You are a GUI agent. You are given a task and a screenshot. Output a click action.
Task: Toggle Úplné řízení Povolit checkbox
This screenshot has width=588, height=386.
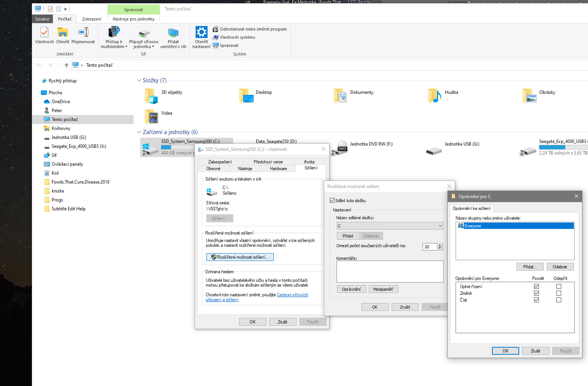(536, 287)
